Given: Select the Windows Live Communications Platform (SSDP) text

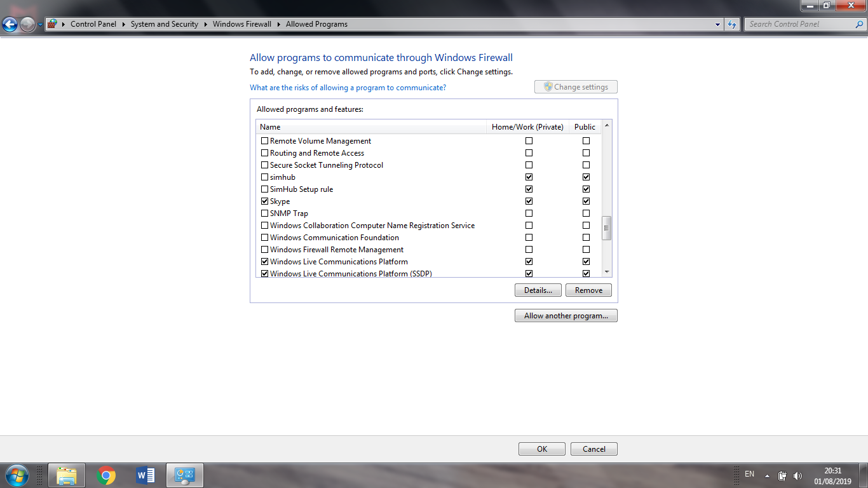Looking at the screenshot, I should (351, 274).
